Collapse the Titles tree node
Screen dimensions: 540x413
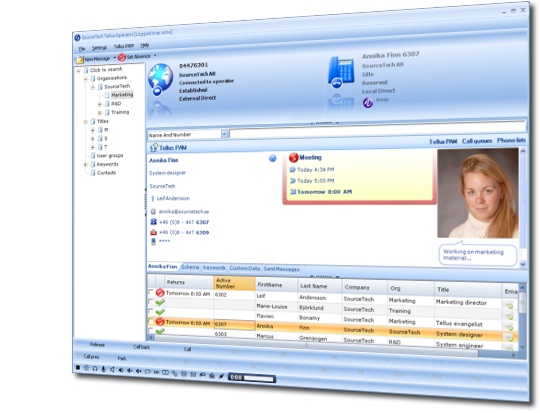click(86, 122)
